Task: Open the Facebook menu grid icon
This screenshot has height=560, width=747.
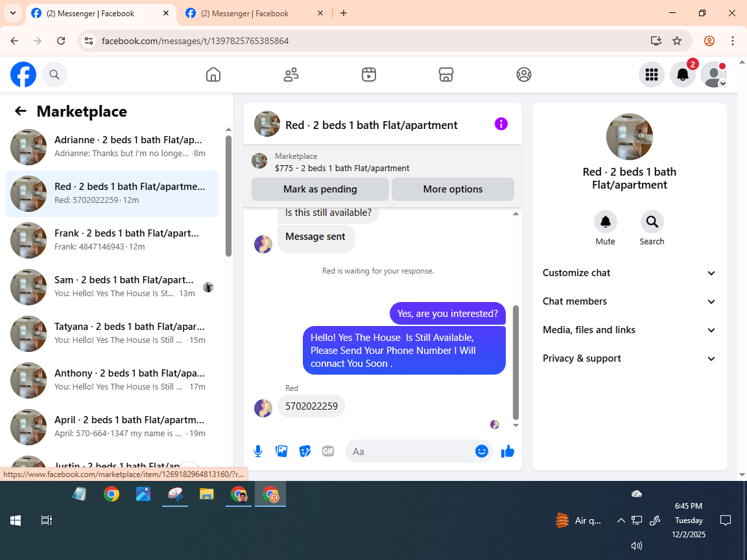Action: pyautogui.click(x=651, y=75)
